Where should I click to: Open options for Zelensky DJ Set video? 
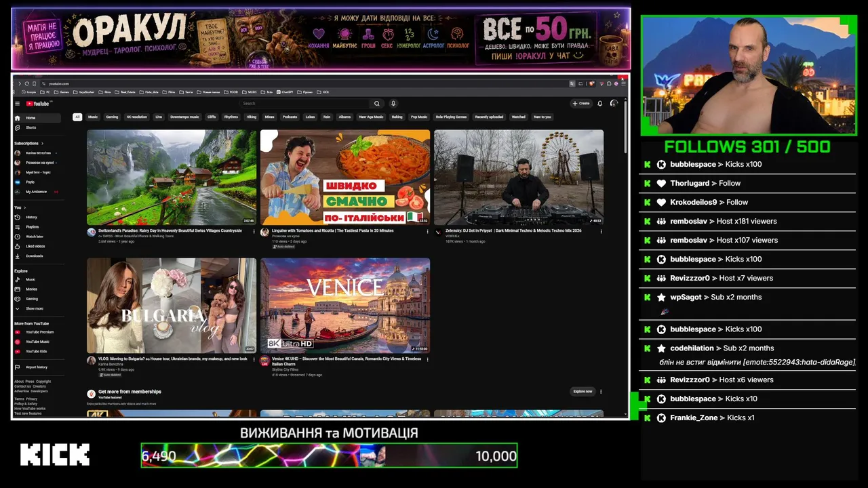coord(601,231)
